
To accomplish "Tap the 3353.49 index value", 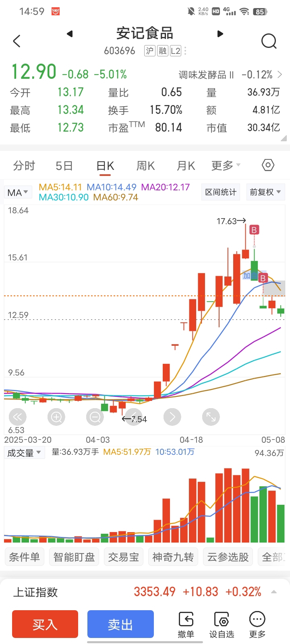I will click(x=155, y=592).
